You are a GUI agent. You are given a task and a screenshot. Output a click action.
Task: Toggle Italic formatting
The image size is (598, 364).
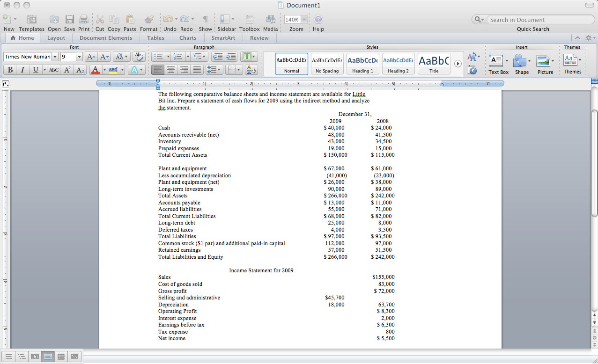22,70
